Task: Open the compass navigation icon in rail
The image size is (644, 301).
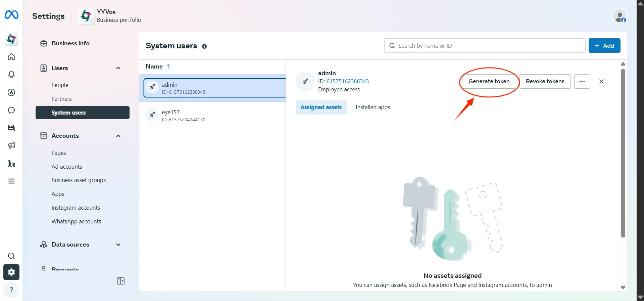Action: pos(11,92)
